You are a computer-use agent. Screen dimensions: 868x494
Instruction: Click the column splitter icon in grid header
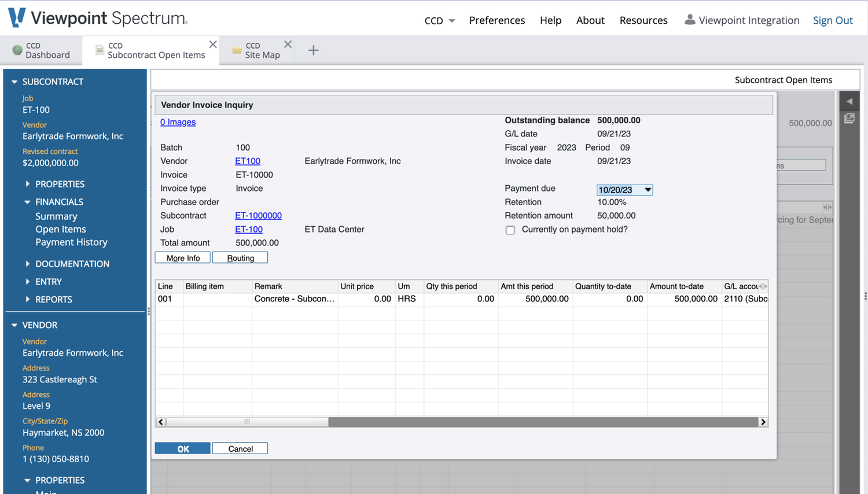(763, 286)
